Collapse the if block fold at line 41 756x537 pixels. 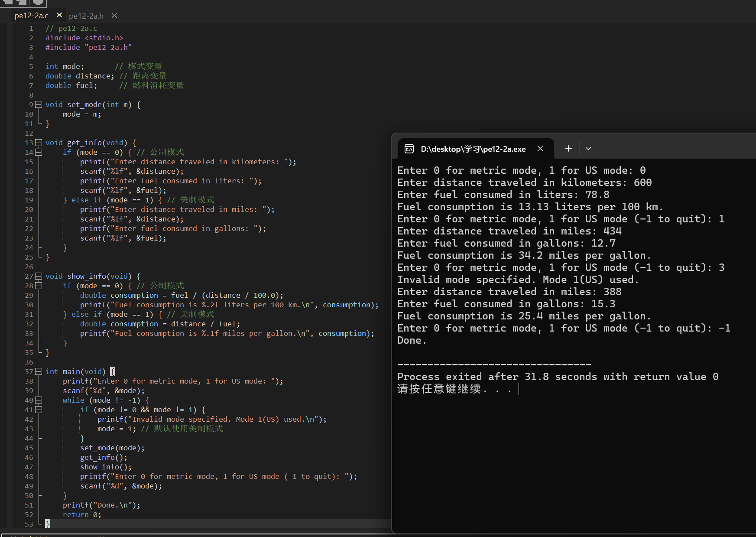pyautogui.click(x=39, y=410)
